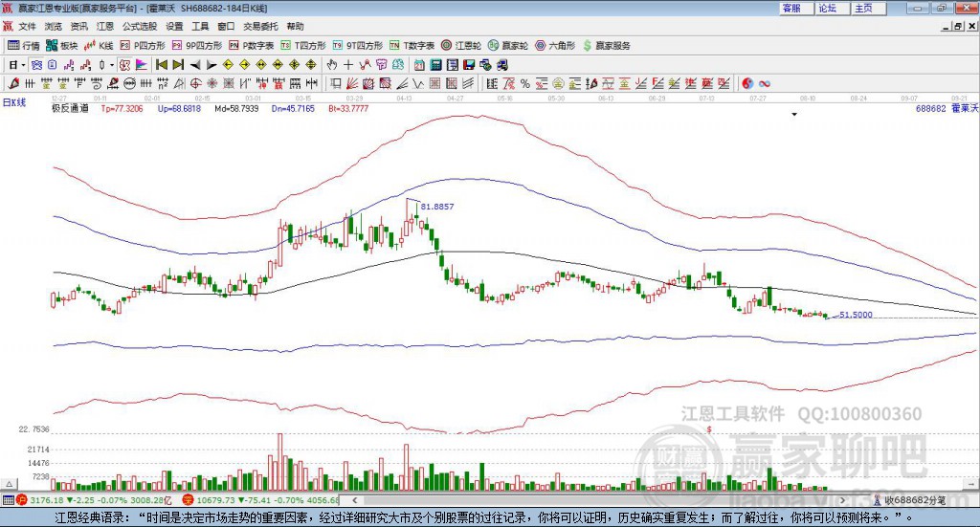Click the grid icon in status bar
The height and width of the screenshot is (527, 980).
point(8,500)
